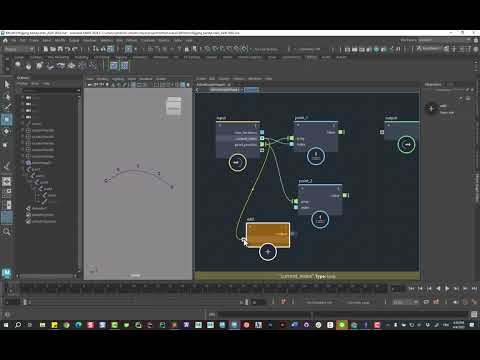Click the plus circle icon in right panel
This screenshot has width=480, height=360.
click(x=431, y=109)
